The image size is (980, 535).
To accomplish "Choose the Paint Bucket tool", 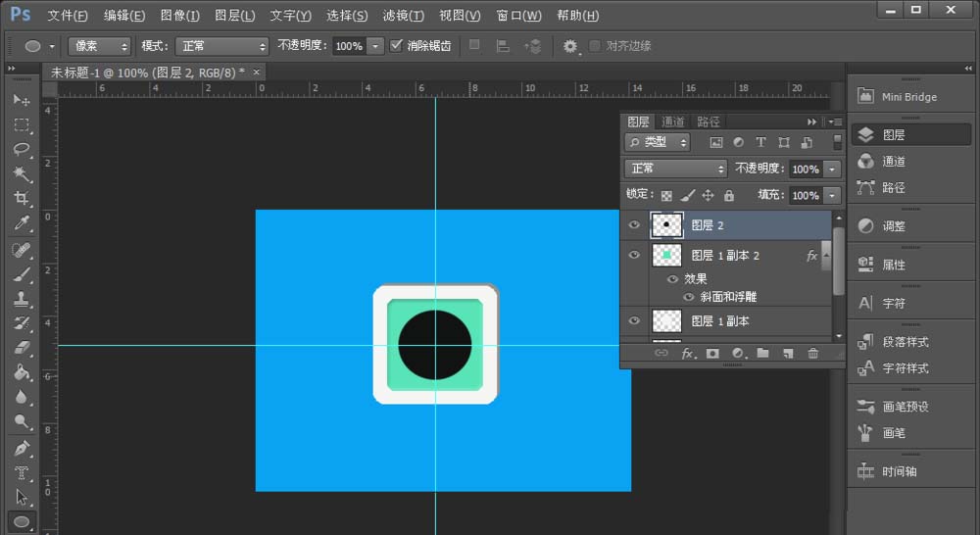I will (x=22, y=372).
